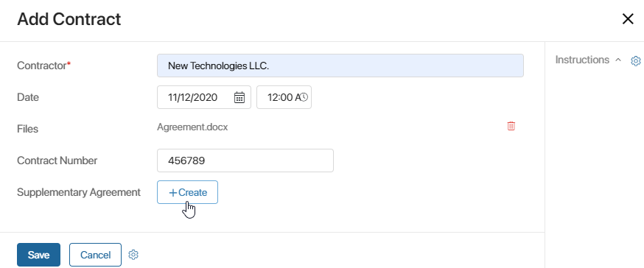Open form settings gear beside Cancel
The height and width of the screenshot is (268, 644).
pyautogui.click(x=133, y=255)
